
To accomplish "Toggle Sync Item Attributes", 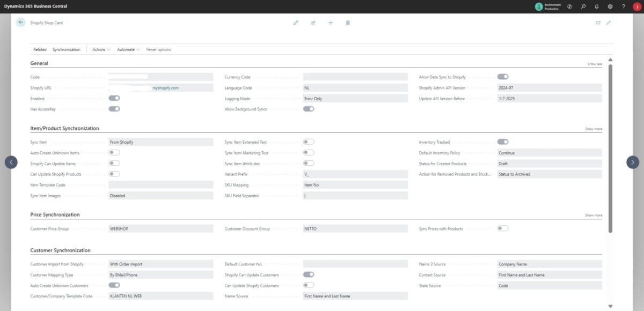I will tap(309, 163).
